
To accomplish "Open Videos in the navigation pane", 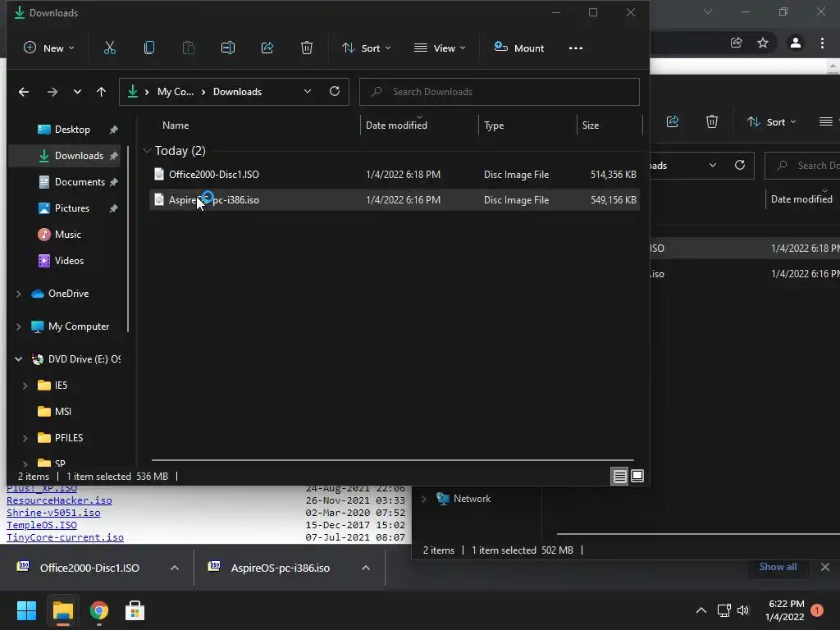I will pyautogui.click(x=69, y=260).
